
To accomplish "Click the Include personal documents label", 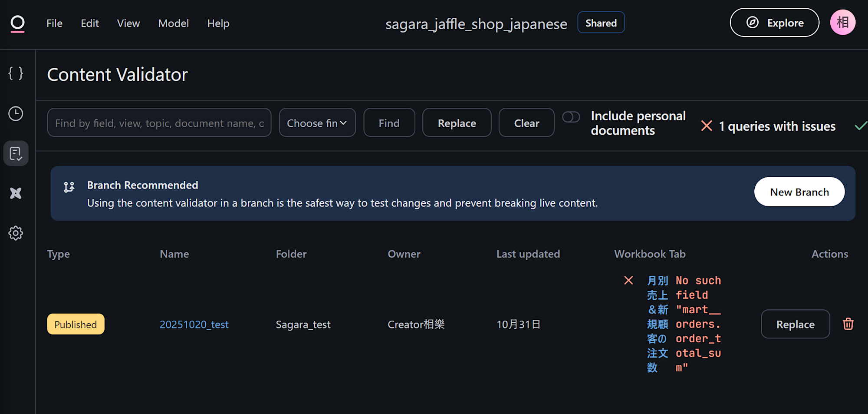I will [638, 123].
